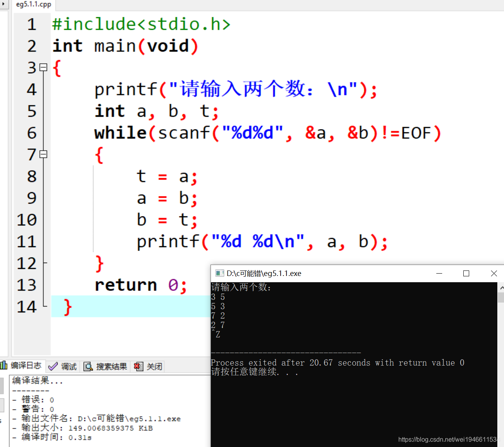Click the 'return 0;' statement
Viewport: 504px width, 447px height.
pyautogui.click(x=141, y=285)
